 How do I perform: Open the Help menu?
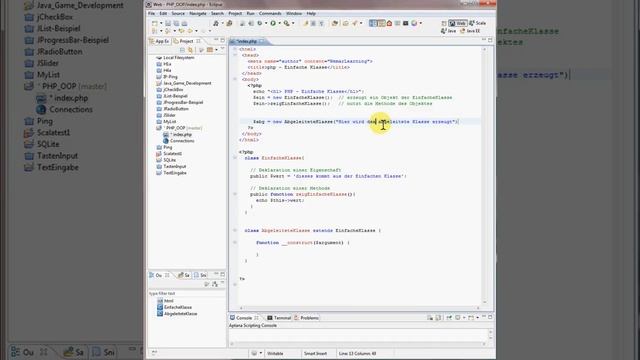tap(311, 13)
